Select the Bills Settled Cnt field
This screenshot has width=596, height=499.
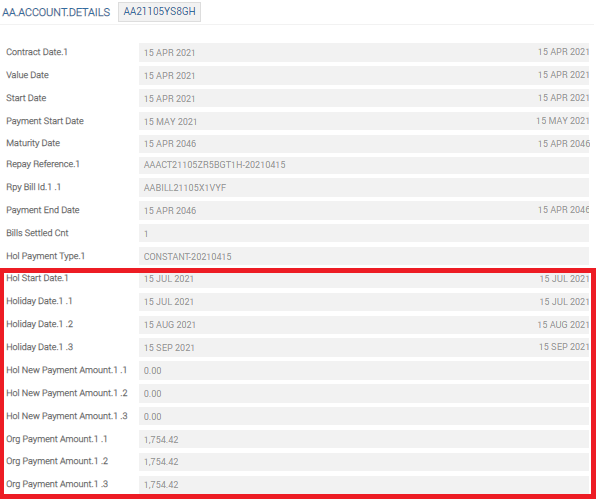click(364, 233)
